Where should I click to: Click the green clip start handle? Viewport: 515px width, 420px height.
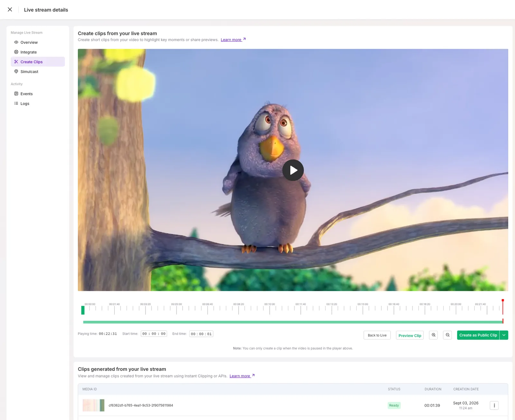click(83, 310)
